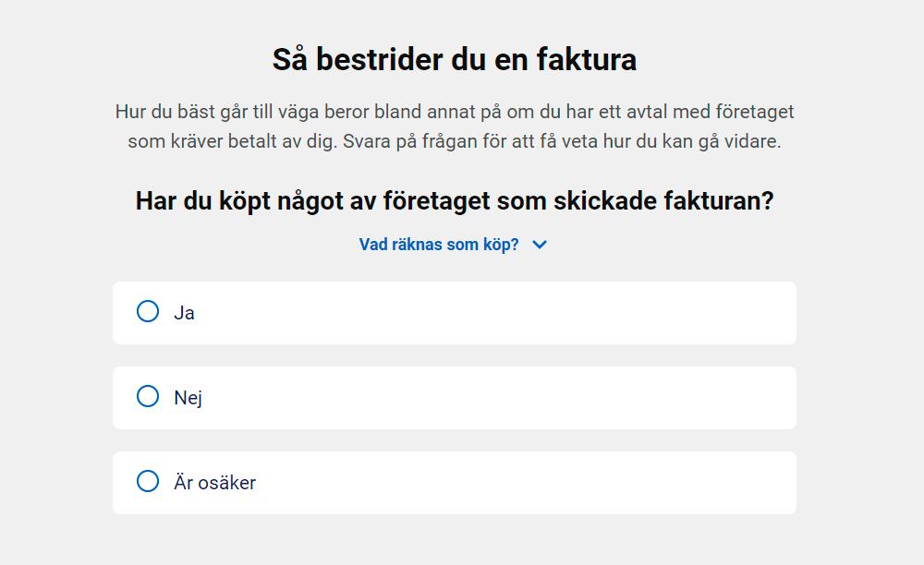Click the "Ja" answer label text
Image resolution: width=924 pixels, height=565 pixels.
[184, 313]
